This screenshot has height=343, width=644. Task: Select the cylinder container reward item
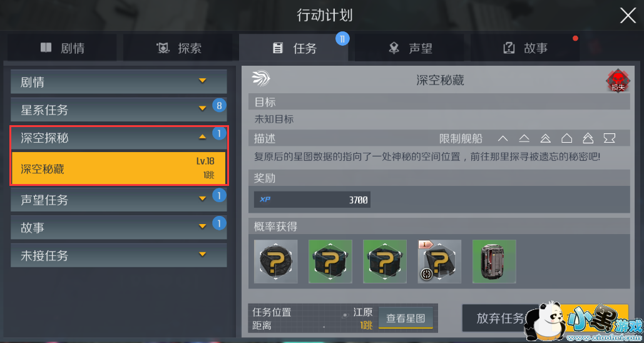494,262
